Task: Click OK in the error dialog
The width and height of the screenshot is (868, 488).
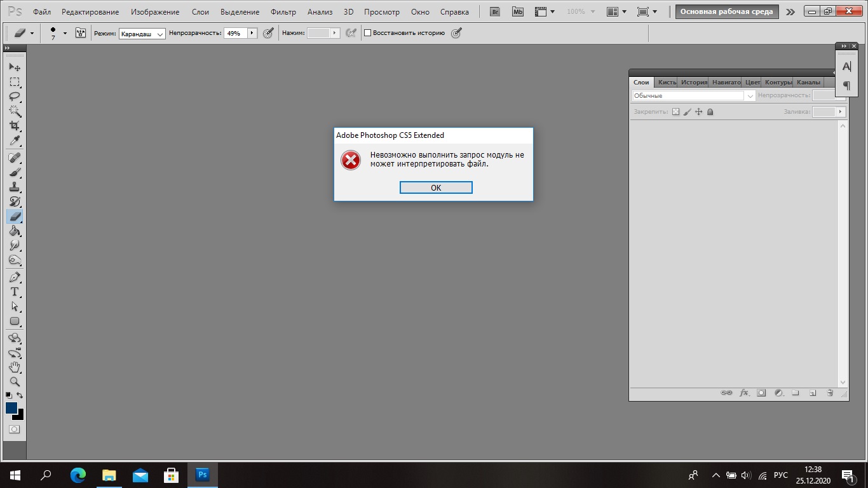Action: coord(436,187)
